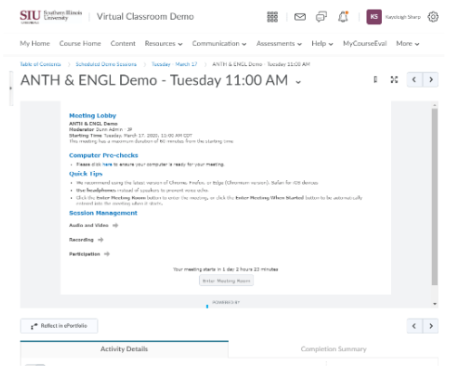Open the subscription alerts chat icon
Screen dimensions: 464x377
[x=321, y=17]
